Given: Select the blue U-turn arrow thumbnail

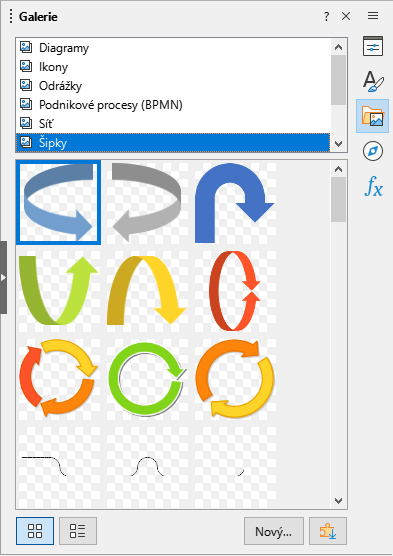Looking at the screenshot, I should tap(234, 203).
